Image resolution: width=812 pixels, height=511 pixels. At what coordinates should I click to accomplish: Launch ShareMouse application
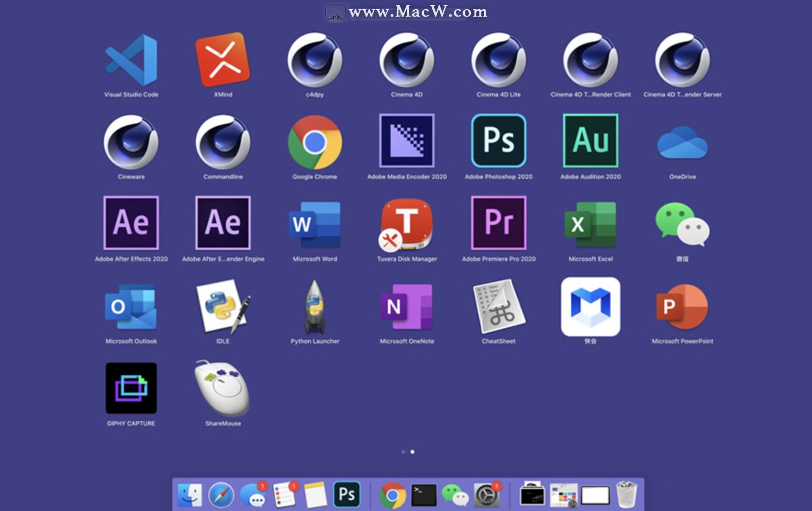click(x=223, y=388)
